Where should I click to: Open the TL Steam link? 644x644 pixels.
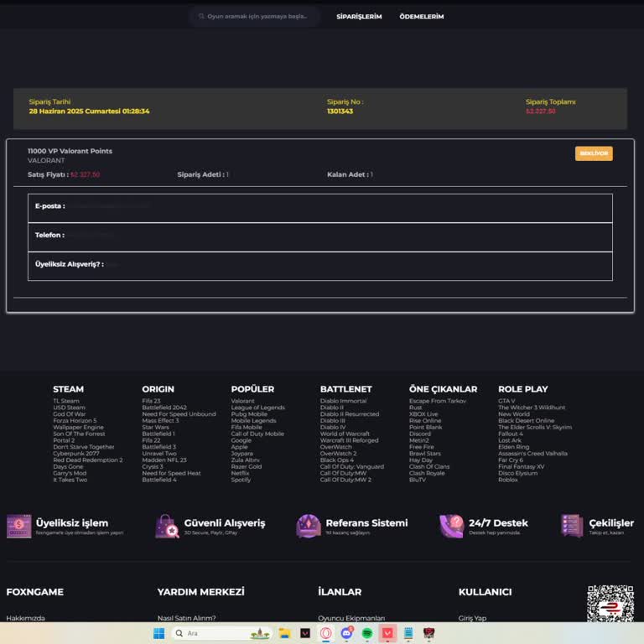(66, 401)
